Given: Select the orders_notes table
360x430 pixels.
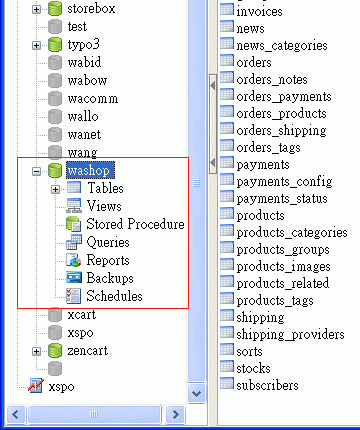Looking at the screenshot, I should click(272, 79).
